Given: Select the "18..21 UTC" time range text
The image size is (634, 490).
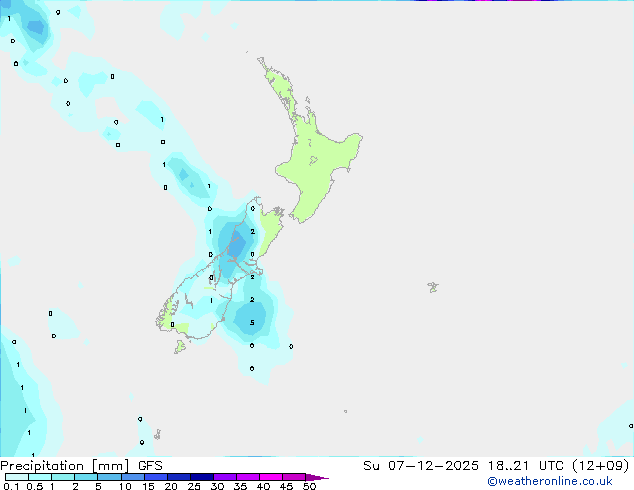Looking at the screenshot, I should click(525, 466).
